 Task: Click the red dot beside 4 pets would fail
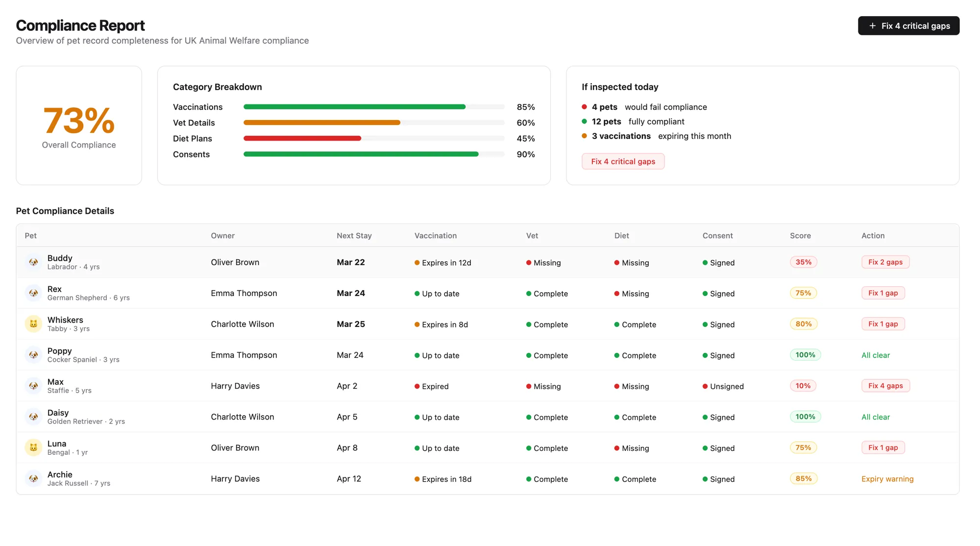click(x=584, y=106)
